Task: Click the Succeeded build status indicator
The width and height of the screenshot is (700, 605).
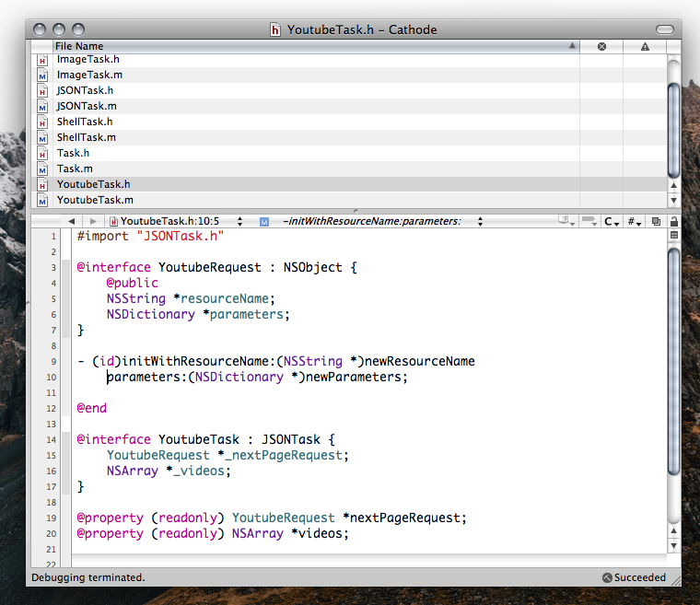Action: (x=634, y=577)
